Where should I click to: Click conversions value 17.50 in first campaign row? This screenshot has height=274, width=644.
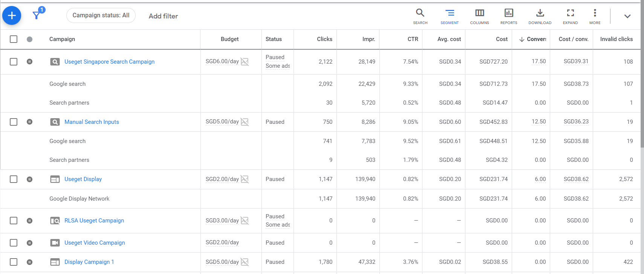pos(538,61)
